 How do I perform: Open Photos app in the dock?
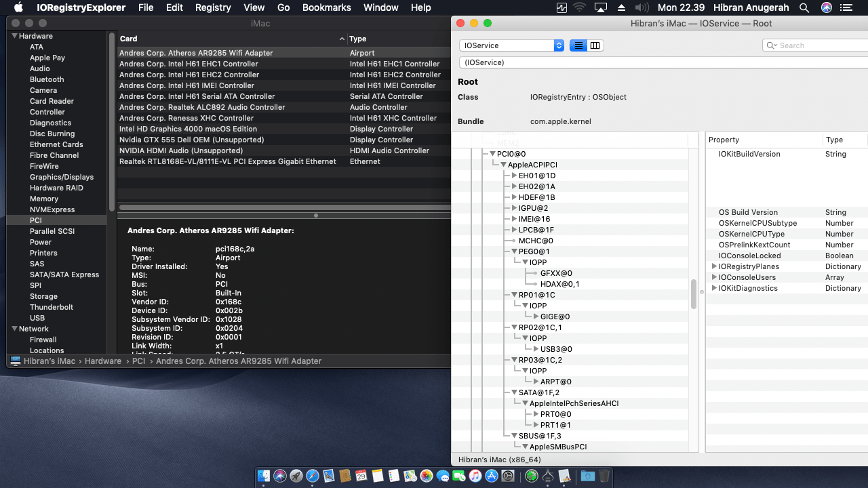tap(427, 476)
